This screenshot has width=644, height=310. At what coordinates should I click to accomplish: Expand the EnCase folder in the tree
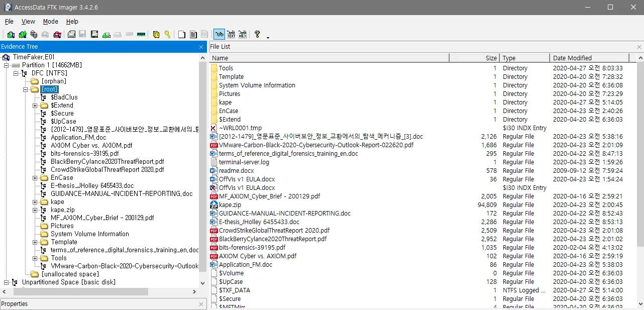(x=35, y=178)
